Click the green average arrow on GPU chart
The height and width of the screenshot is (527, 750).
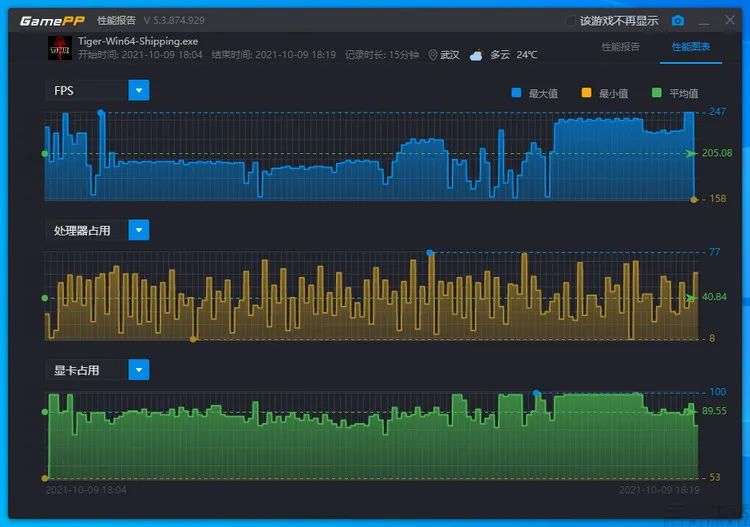pyautogui.click(x=691, y=410)
